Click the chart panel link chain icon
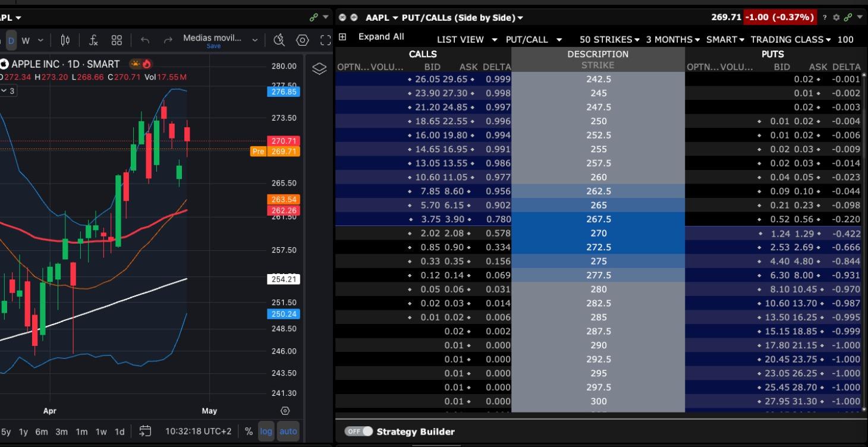This screenshot has width=868, height=447. 314,18
